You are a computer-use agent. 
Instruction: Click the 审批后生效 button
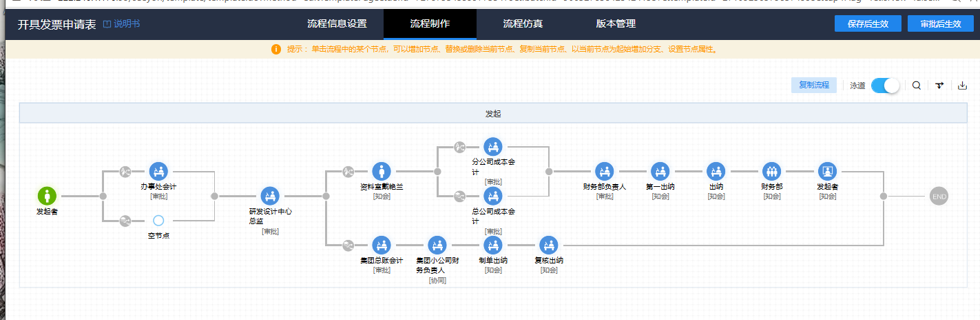(x=940, y=23)
